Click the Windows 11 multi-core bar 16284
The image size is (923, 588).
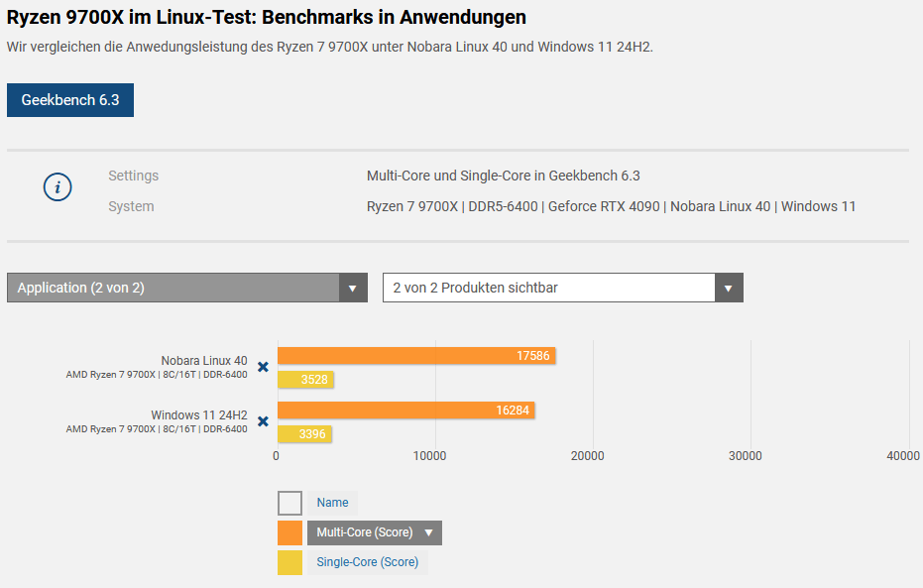tap(406, 411)
